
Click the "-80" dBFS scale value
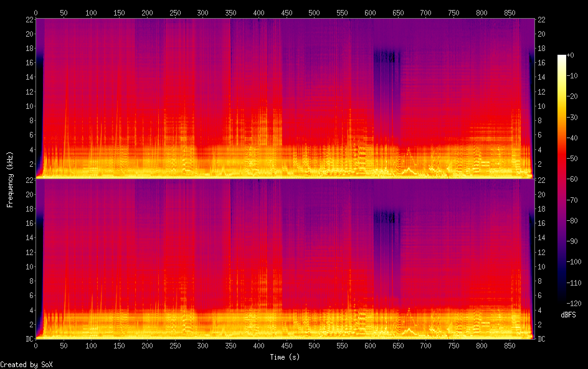(x=572, y=221)
